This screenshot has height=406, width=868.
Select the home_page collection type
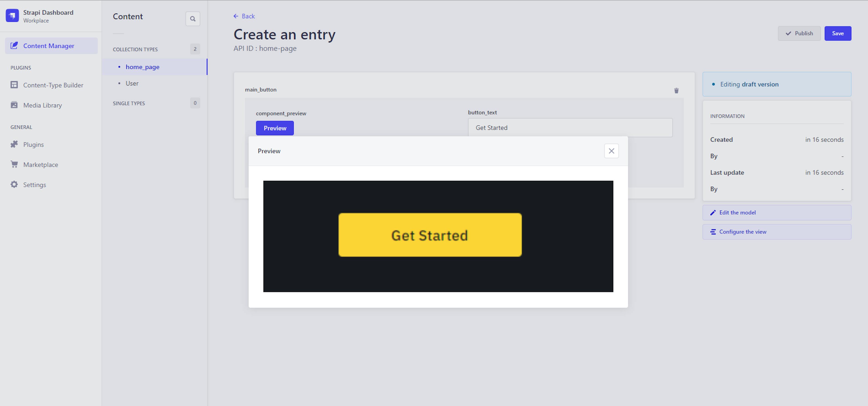pos(143,66)
